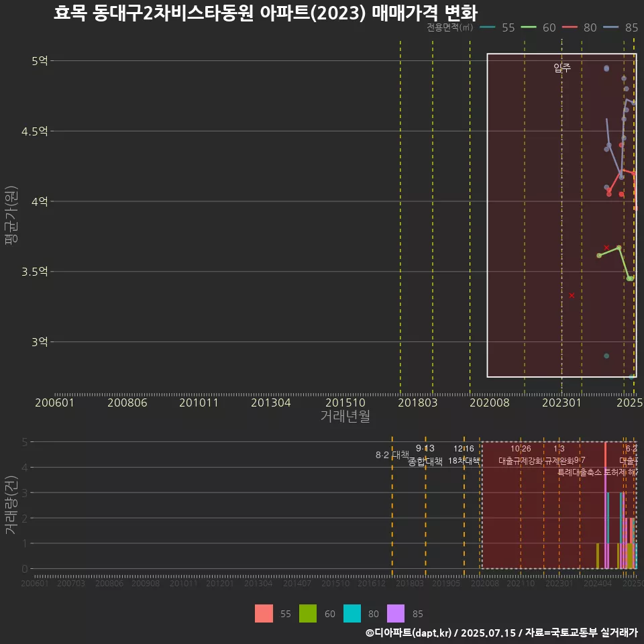Select the 55 line entry in 전용면적 legend
Viewport: 644px width, 644px height.
[497, 28]
